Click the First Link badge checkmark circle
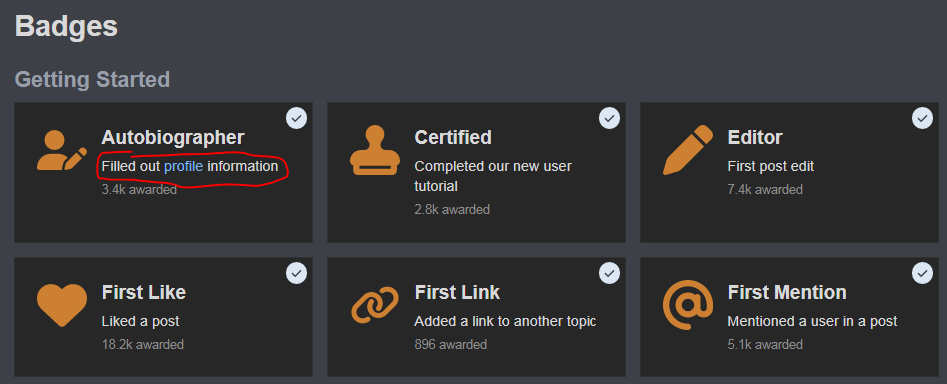Image resolution: width=947 pixels, height=384 pixels. [x=609, y=274]
